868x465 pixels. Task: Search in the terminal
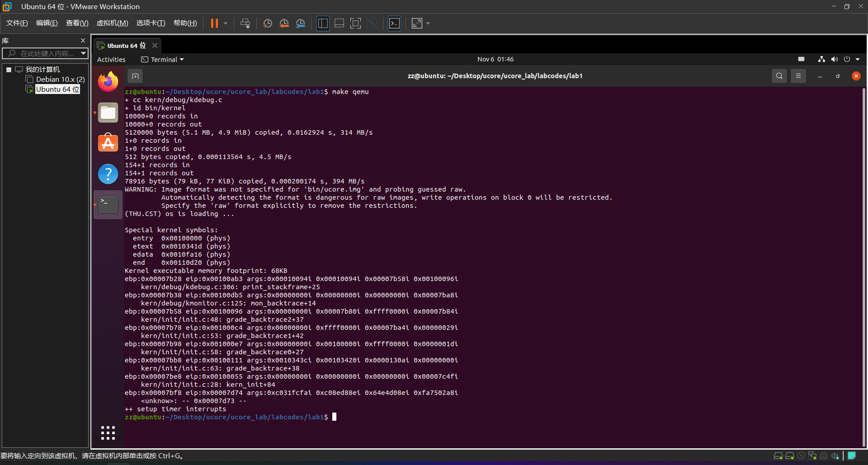pyautogui.click(x=779, y=76)
